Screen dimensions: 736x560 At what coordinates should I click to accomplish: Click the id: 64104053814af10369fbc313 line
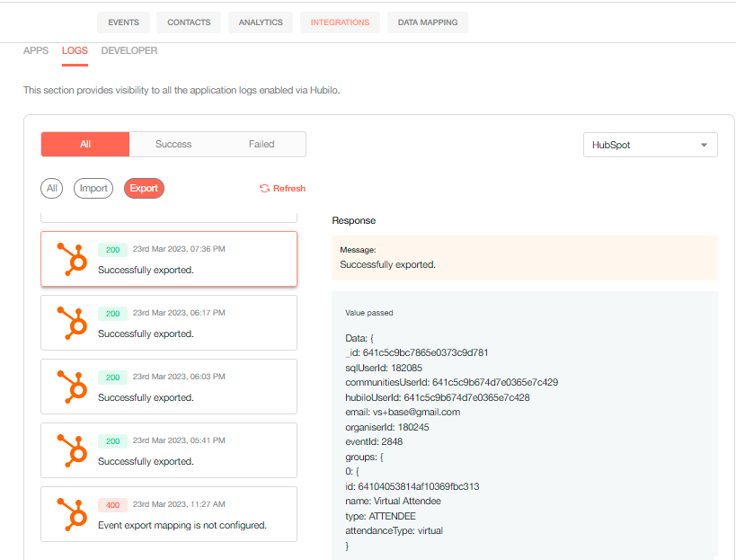tap(412, 486)
